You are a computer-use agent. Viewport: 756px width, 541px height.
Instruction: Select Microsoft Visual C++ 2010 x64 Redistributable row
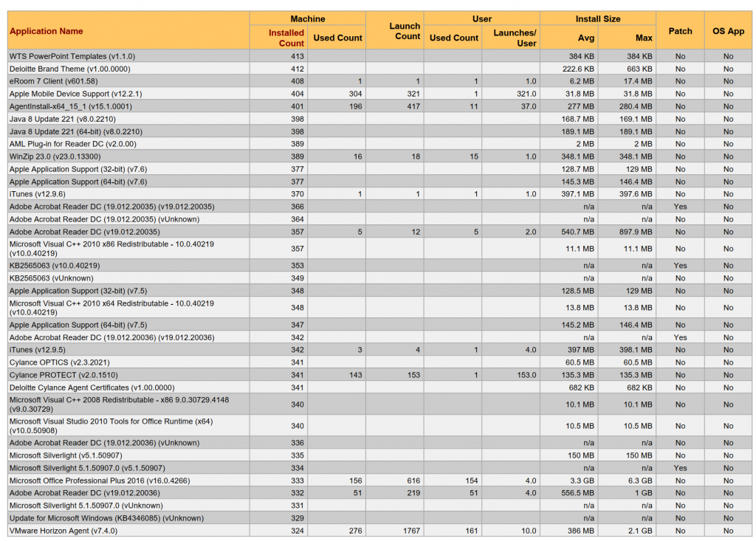coord(379,308)
